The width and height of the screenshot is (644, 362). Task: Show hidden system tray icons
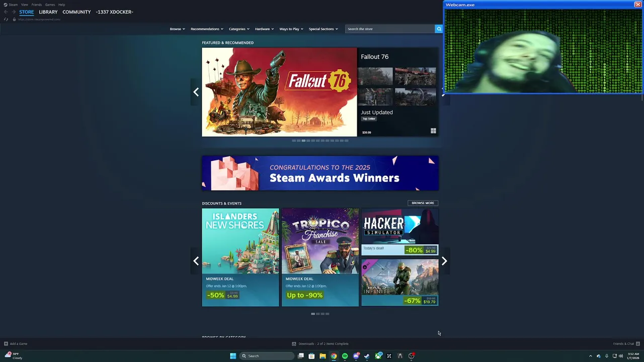(x=591, y=356)
